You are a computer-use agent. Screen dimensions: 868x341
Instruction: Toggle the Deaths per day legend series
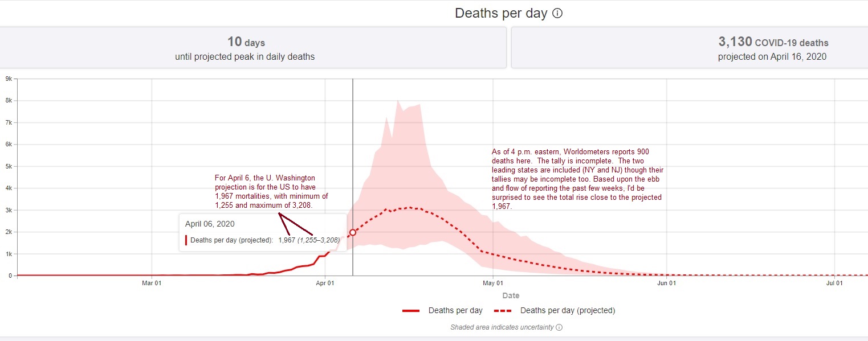click(442, 311)
